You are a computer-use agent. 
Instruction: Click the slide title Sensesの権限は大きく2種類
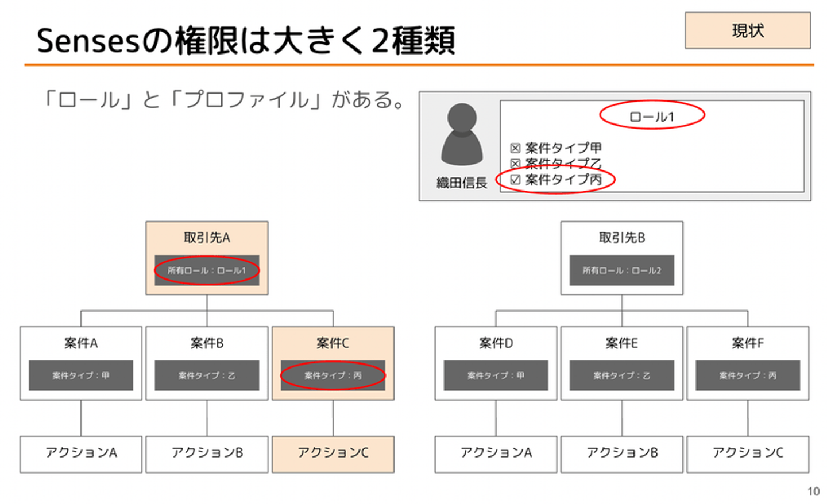point(246,40)
